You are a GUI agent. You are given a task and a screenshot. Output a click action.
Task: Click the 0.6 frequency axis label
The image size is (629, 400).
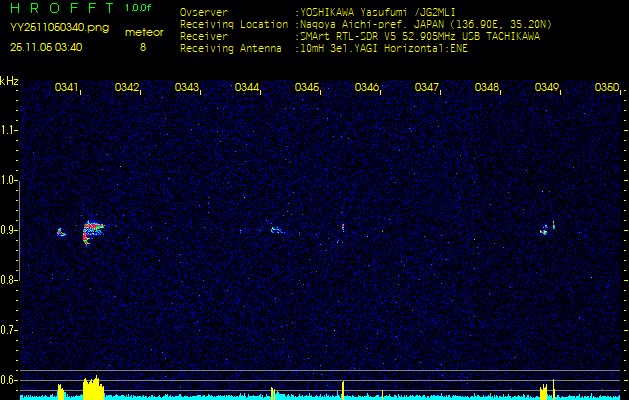click(x=8, y=380)
